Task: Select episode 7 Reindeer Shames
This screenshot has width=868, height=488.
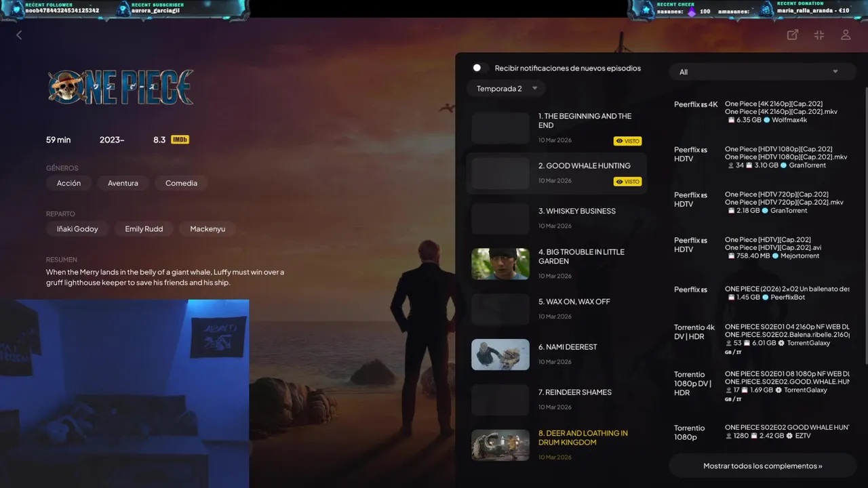Action: pyautogui.click(x=556, y=399)
